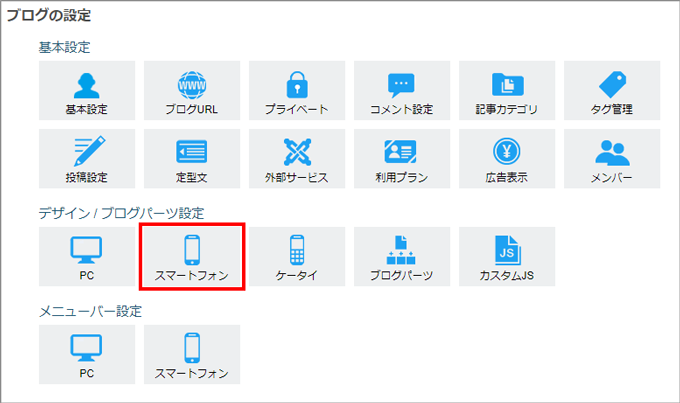680x403 pixels.
Task: Open the 外部サービス connections tile
Action: [297, 158]
